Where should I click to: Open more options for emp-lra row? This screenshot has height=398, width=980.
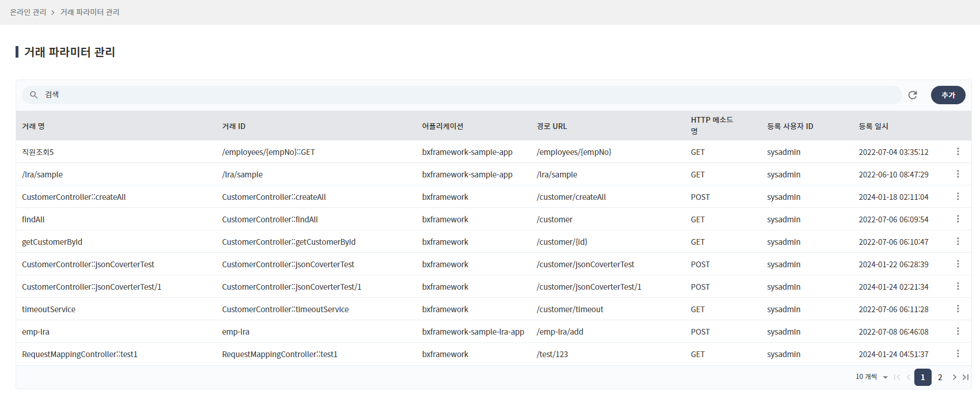pyautogui.click(x=958, y=331)
